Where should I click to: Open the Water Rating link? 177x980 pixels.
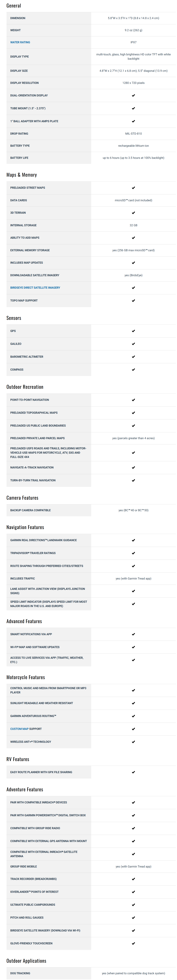pos(20,42)
